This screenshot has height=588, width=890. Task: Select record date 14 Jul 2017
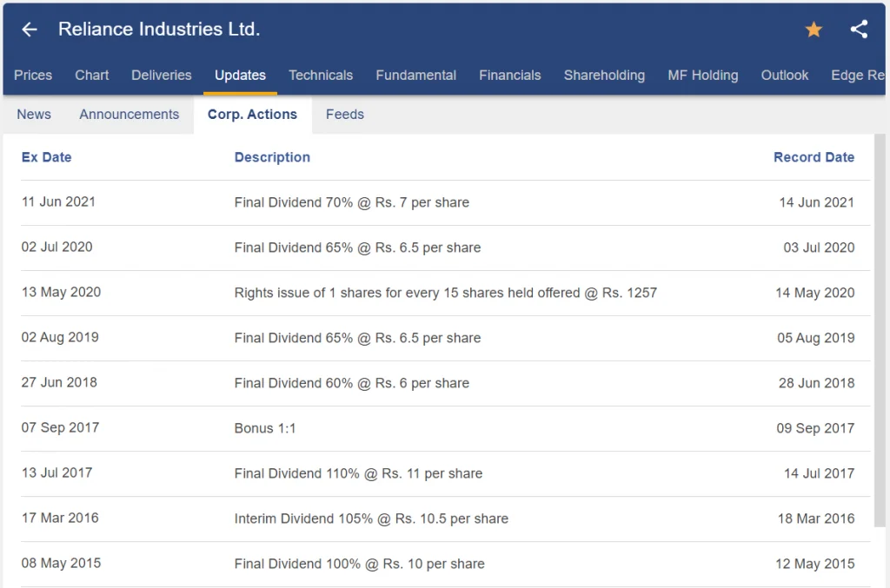pos(819,473)
